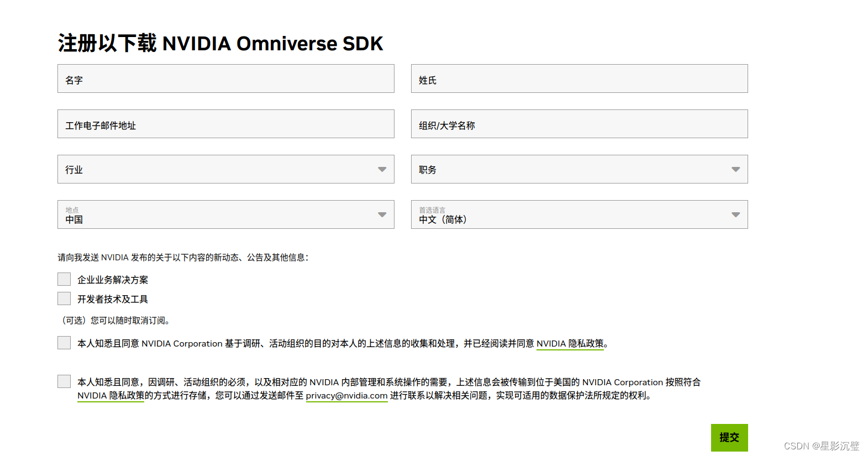Click the 名字 (first name) input field
The image size is (868, 456).
[x=225, y=78]
